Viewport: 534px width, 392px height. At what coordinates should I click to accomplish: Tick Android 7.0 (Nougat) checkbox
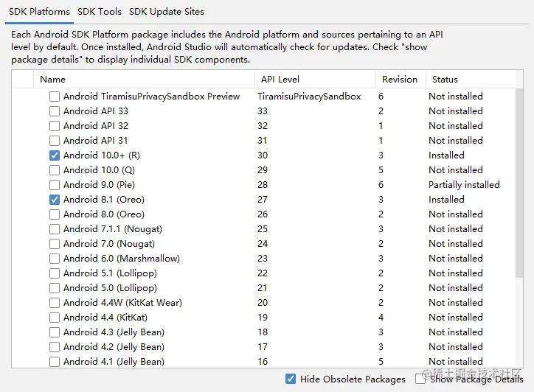[x=55, y=244]
